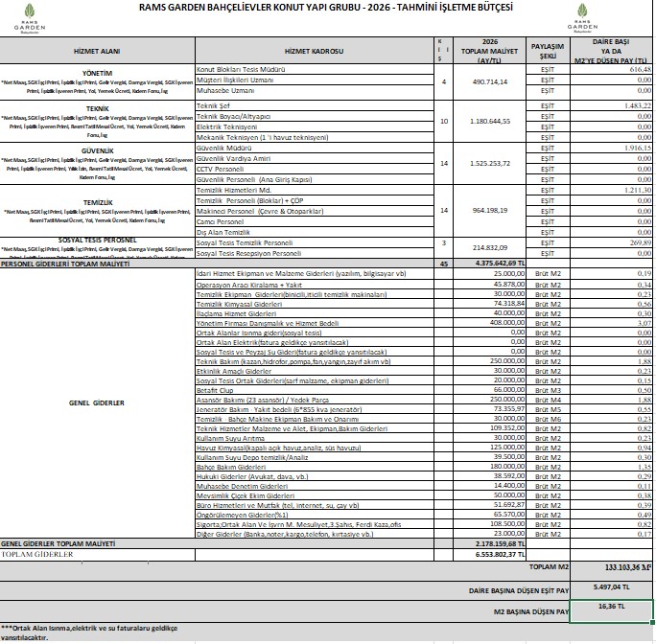Image resolution: width=656 pixels, height=644 pixels.
Task: Select Temizlik Kimyasal Giderleri cell
Action: tap(315, 304)
